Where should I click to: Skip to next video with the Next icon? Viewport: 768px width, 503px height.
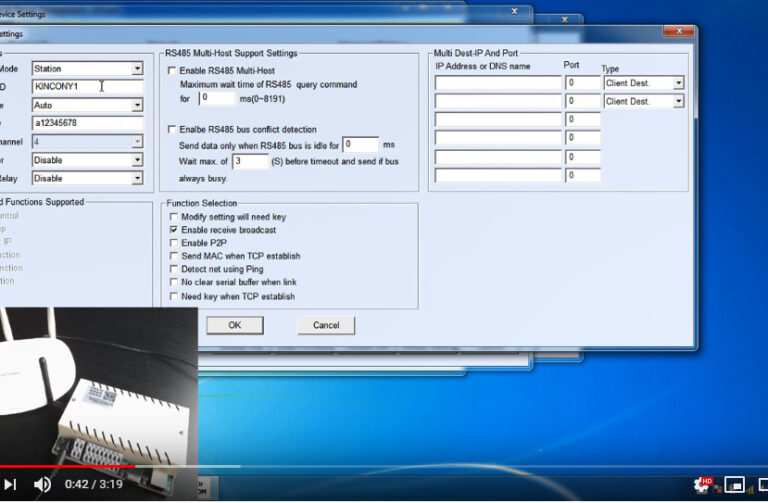[x=11, y=484]
